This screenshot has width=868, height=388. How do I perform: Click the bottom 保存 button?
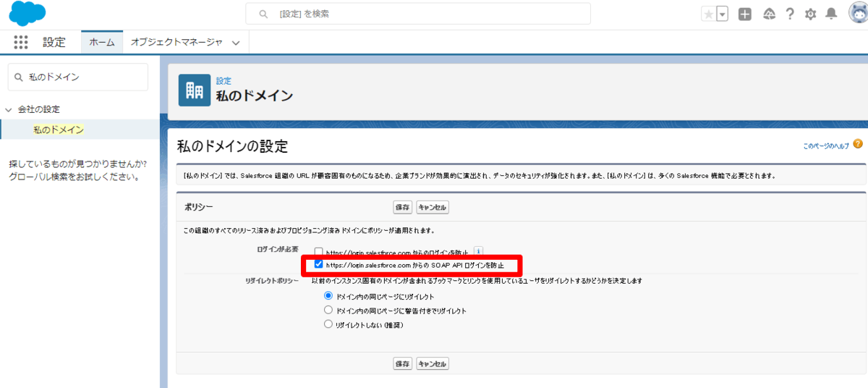click(402, 363)
